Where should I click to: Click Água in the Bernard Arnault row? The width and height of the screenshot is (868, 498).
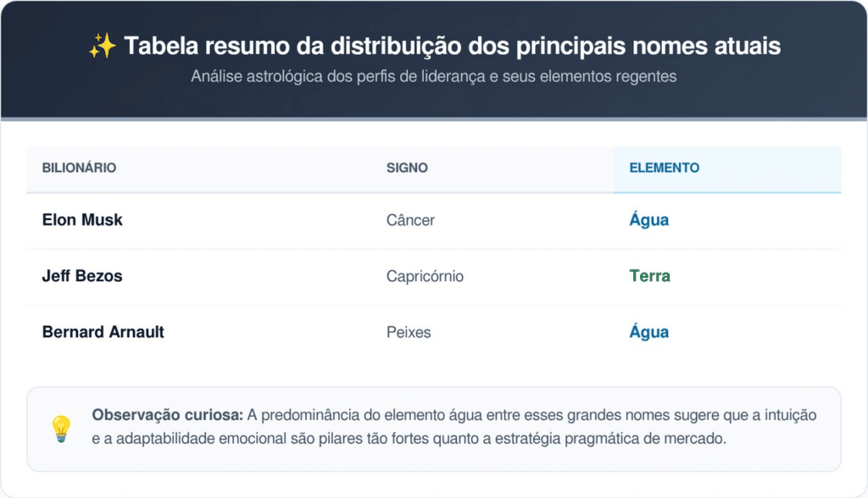pos(648,332)
